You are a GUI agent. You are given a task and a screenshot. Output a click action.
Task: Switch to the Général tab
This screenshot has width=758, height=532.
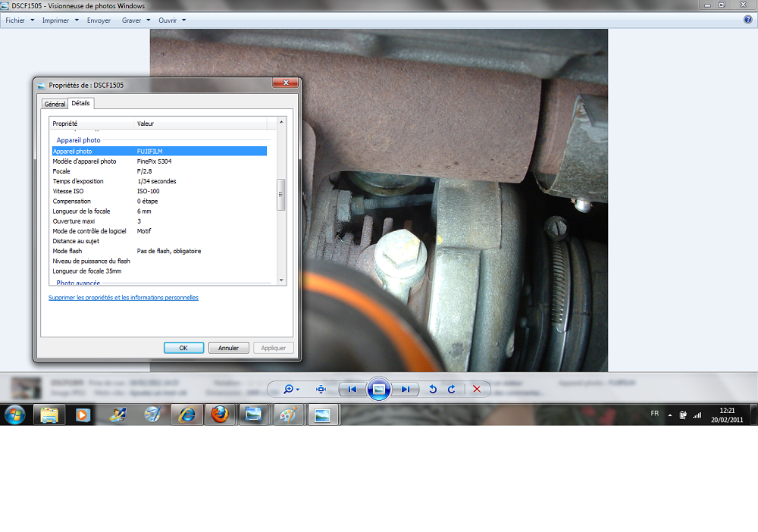[x=55, y=104]
